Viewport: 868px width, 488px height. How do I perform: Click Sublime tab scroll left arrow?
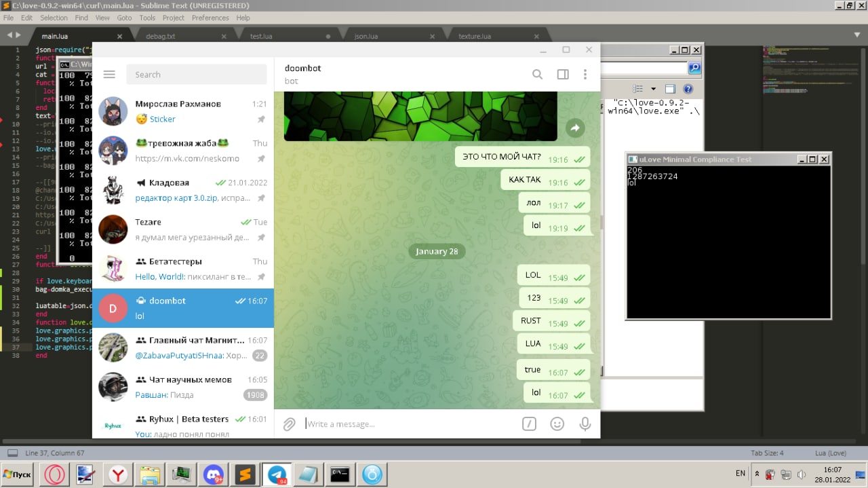[x=9, y=35]
